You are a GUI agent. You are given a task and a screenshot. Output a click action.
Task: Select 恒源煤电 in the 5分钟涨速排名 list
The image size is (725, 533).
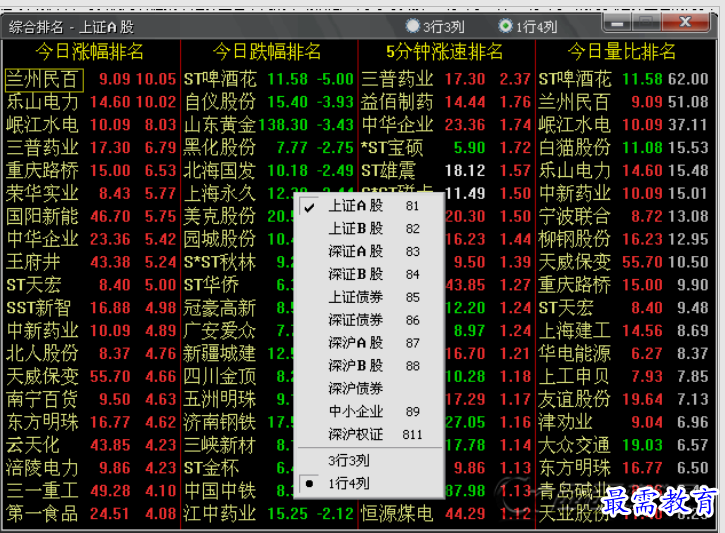point(397,514)
